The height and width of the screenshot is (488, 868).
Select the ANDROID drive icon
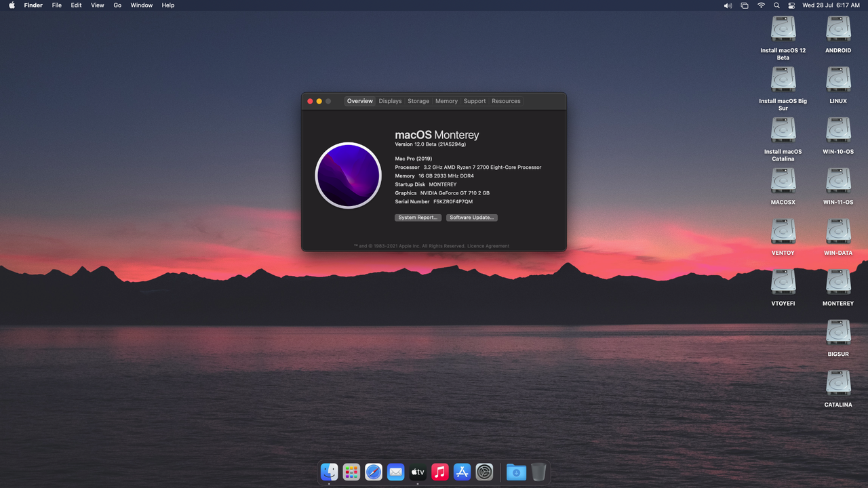[838, 28]
